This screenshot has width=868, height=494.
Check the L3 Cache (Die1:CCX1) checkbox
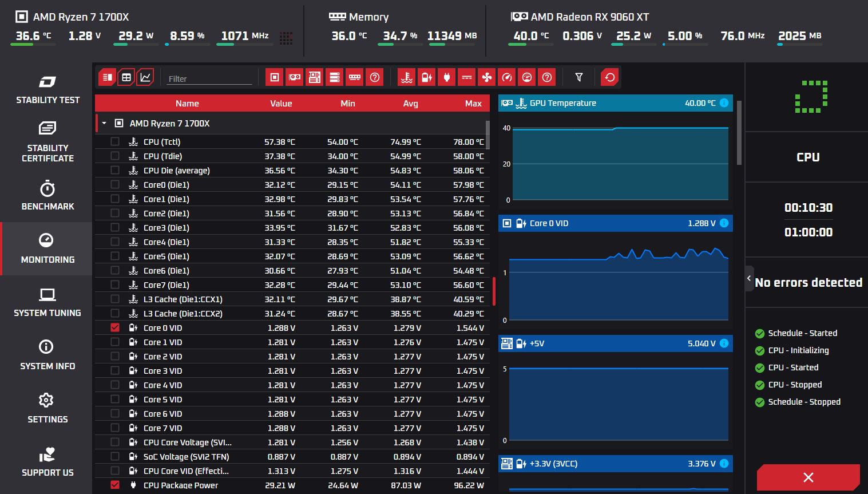point(115,299)
